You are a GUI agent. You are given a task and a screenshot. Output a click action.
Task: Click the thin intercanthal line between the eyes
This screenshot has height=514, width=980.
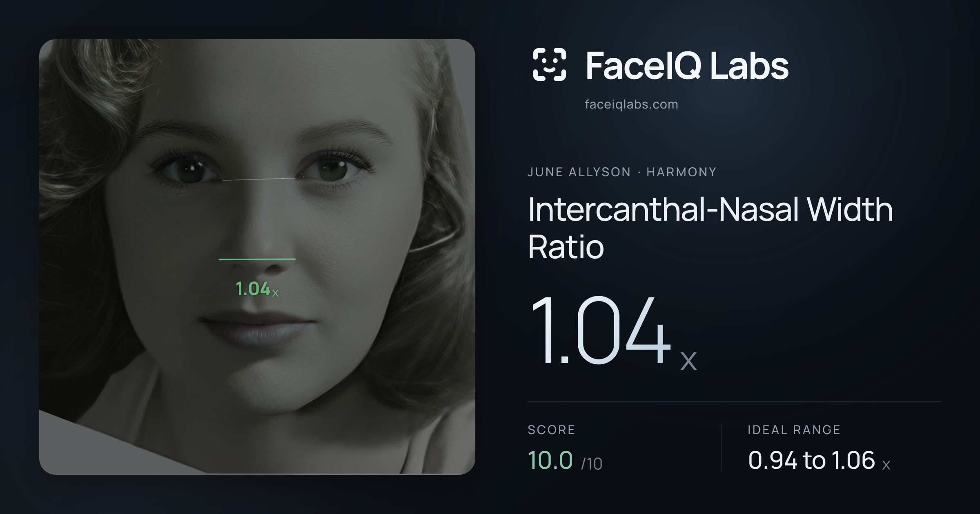(259, 179)
